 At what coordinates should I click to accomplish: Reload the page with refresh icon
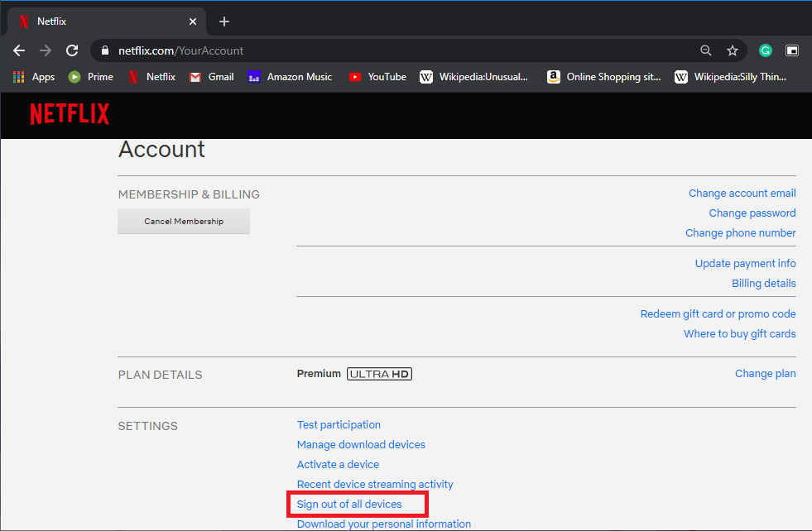pyautogui.click(x=72, y=50)
